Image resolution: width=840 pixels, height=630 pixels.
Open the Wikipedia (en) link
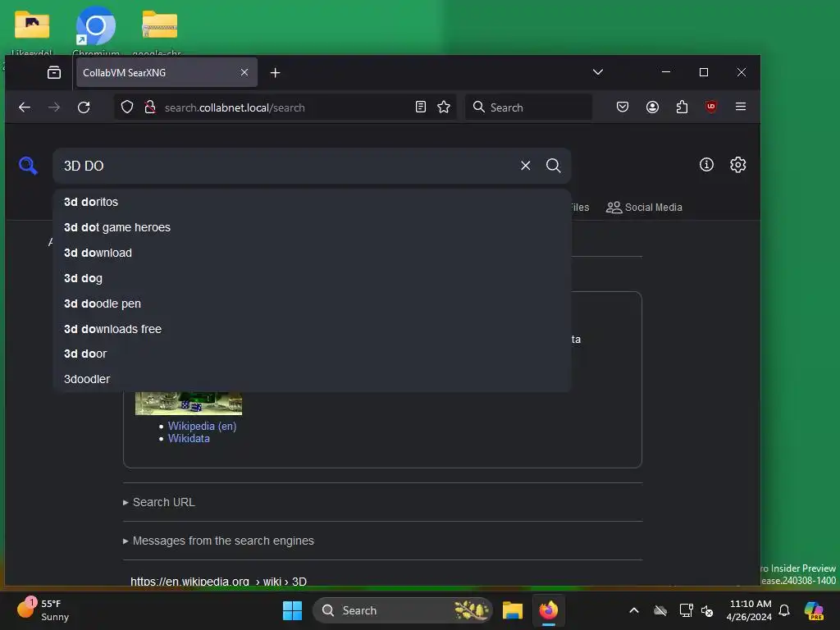coord(202,426)
